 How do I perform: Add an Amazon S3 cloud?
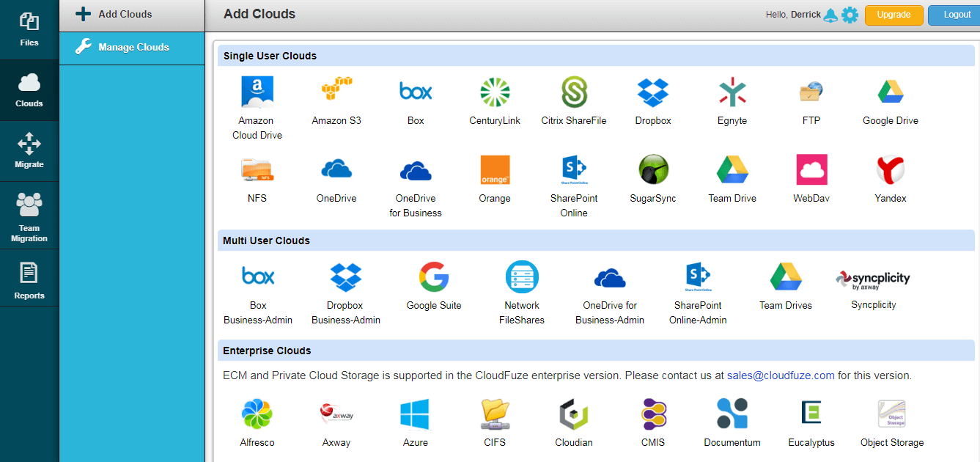(336, 90)
